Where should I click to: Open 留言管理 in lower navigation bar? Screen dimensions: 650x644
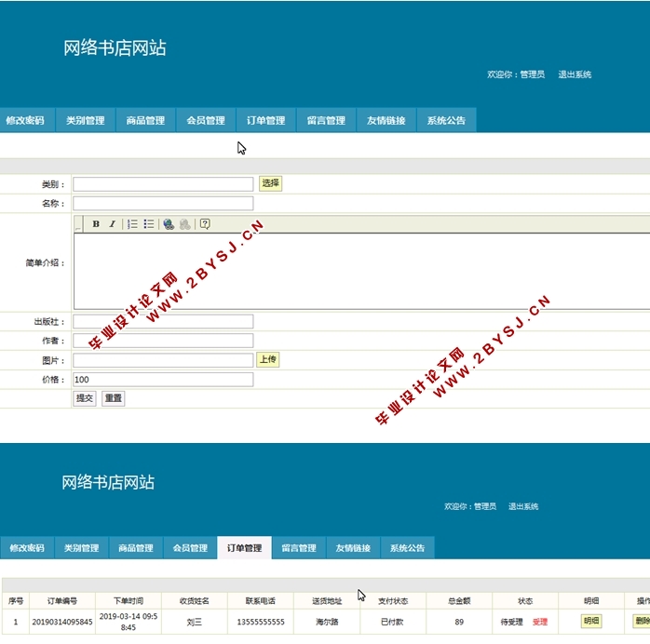[x=299, y=548]
